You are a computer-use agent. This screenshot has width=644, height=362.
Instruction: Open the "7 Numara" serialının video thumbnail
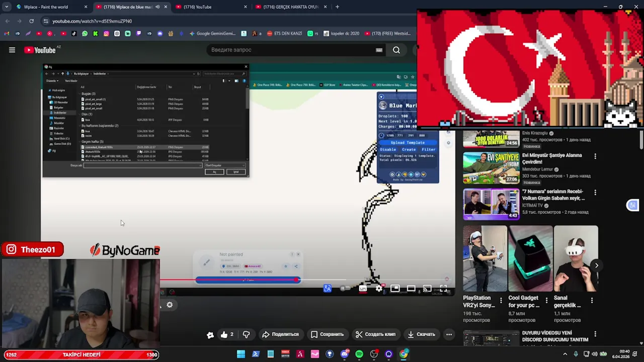491,204
